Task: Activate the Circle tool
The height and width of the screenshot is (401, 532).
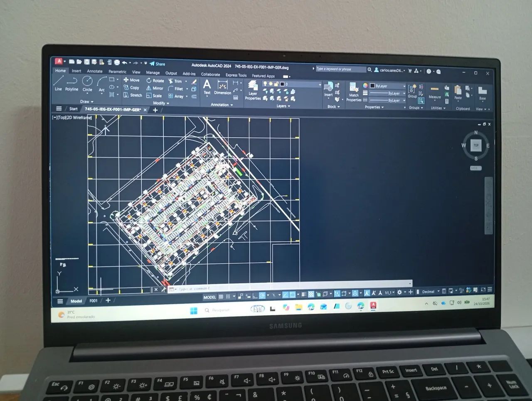Action: [x=87, y=84]
